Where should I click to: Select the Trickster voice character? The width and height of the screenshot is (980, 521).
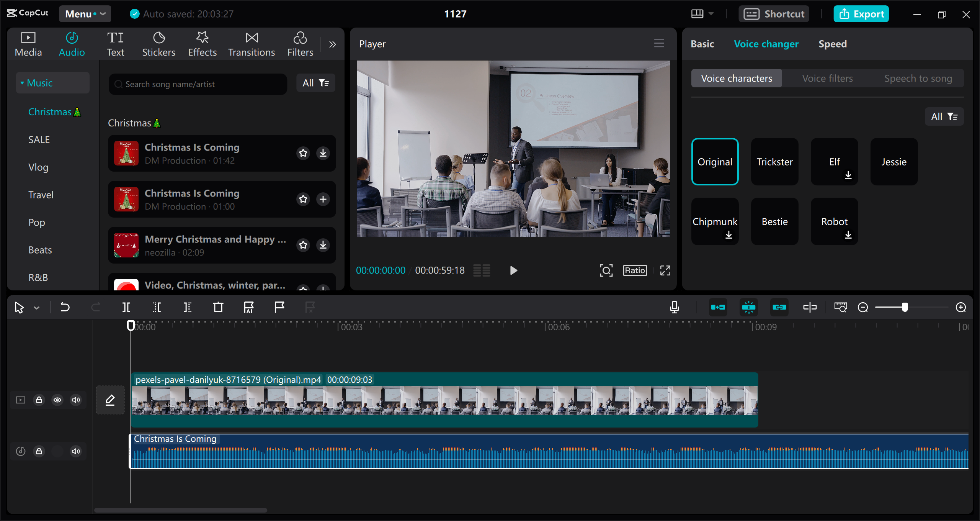coord(774,162)
